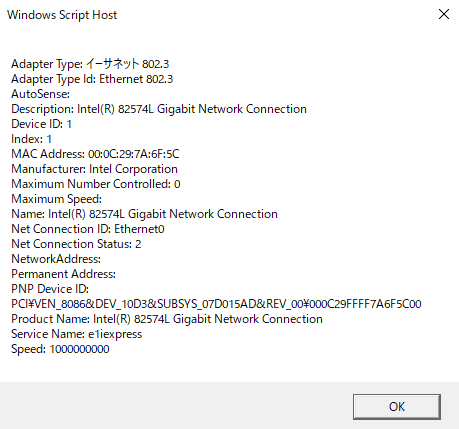Click the Net Connection Status: 2 line
This screenshot has height=429, width=459.
point(76,244)
